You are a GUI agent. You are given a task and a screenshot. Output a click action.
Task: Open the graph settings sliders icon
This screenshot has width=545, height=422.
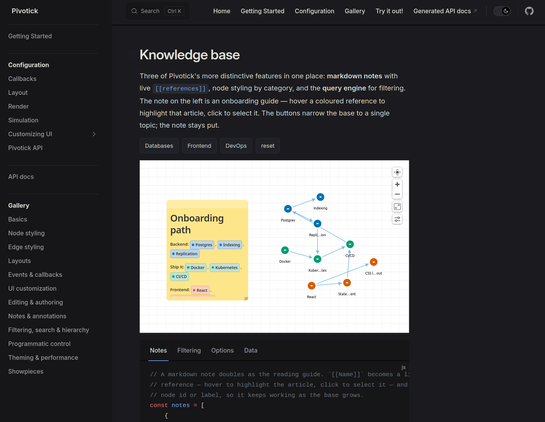(x=397, y=219)
